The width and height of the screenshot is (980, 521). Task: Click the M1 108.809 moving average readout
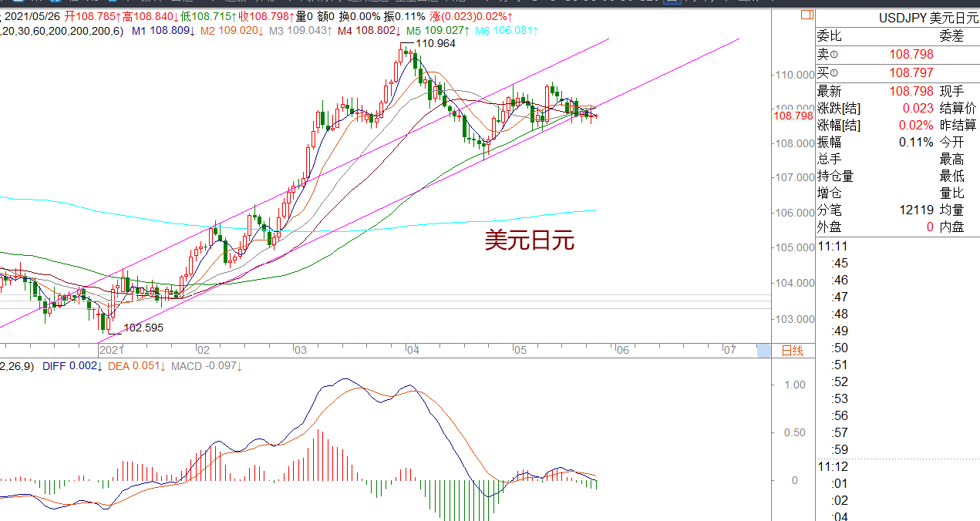coord(163,31)
